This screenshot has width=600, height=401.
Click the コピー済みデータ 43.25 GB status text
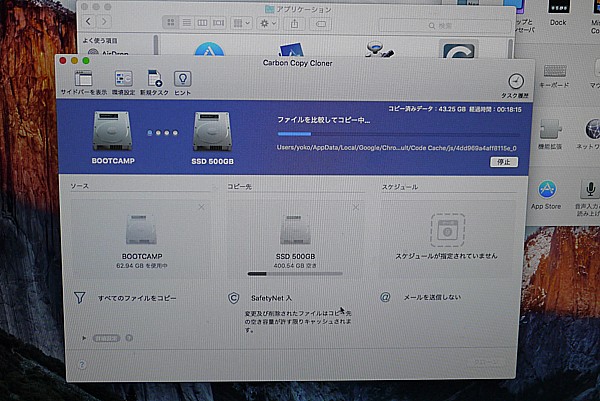pyautogui.click(x=427, y=109)
